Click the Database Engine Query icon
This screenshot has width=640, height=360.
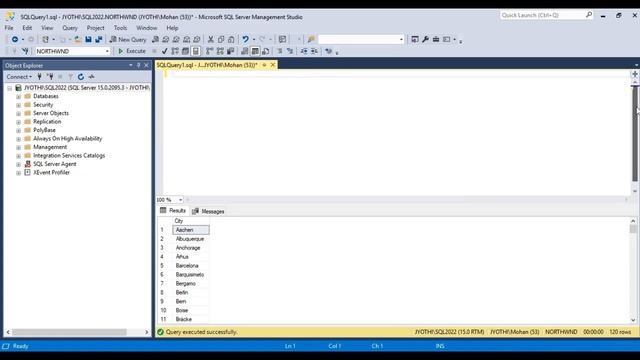point(156,40)
